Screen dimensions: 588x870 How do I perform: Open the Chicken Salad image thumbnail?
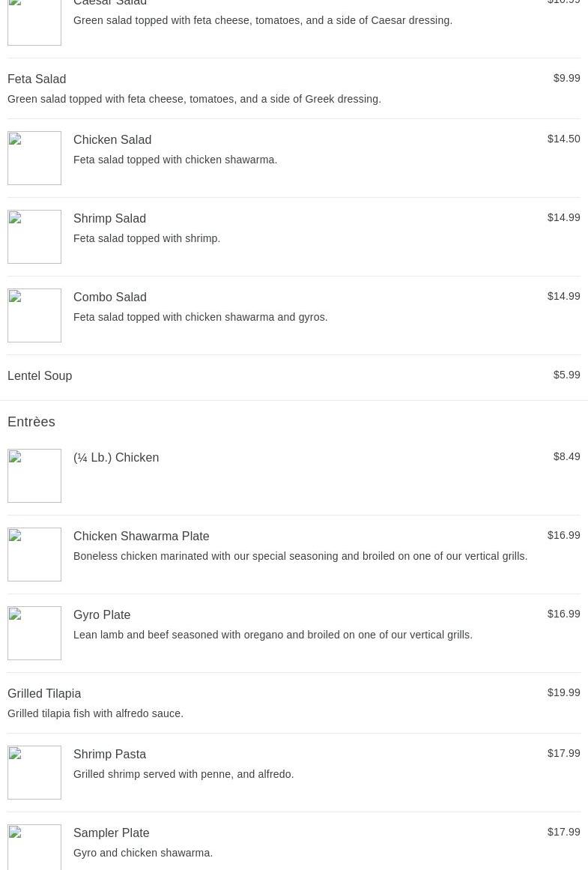coord(34,158)
